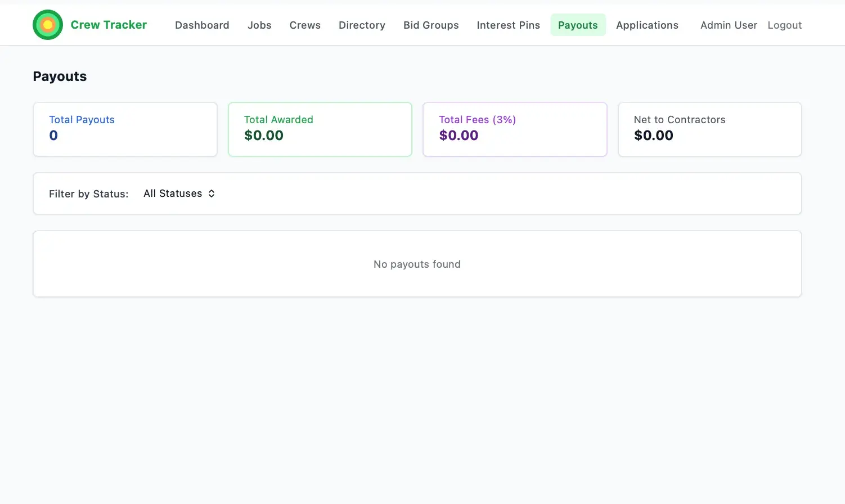The image size is (845, 504).
Task: Click the Crew Tracker brand name
Action: (x=109, y=25)
